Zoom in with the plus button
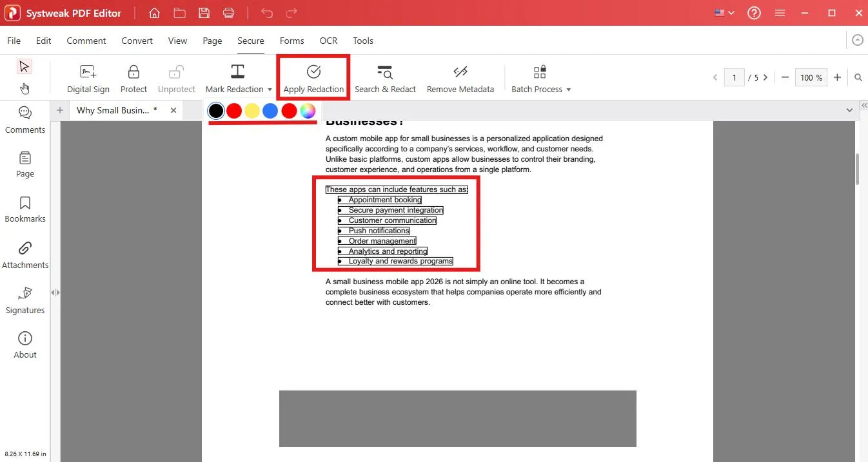This screenshot has height=462, width=868. coord(837,77)
